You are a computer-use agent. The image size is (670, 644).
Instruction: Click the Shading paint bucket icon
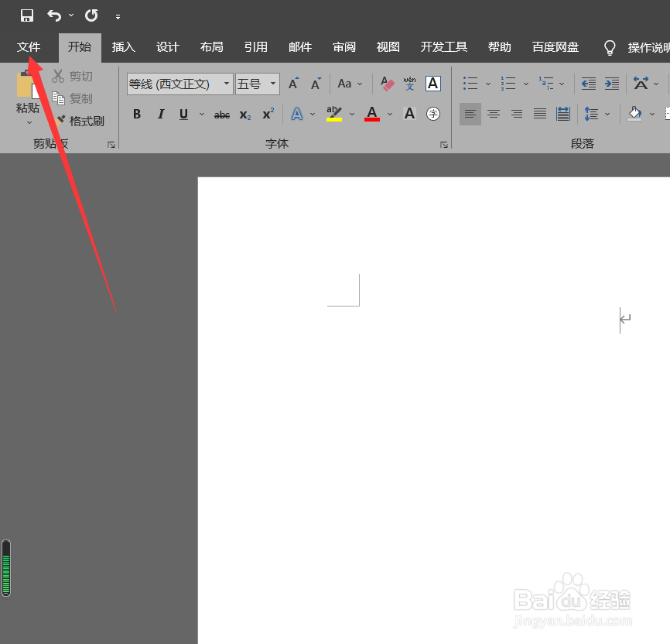point(635,114)
